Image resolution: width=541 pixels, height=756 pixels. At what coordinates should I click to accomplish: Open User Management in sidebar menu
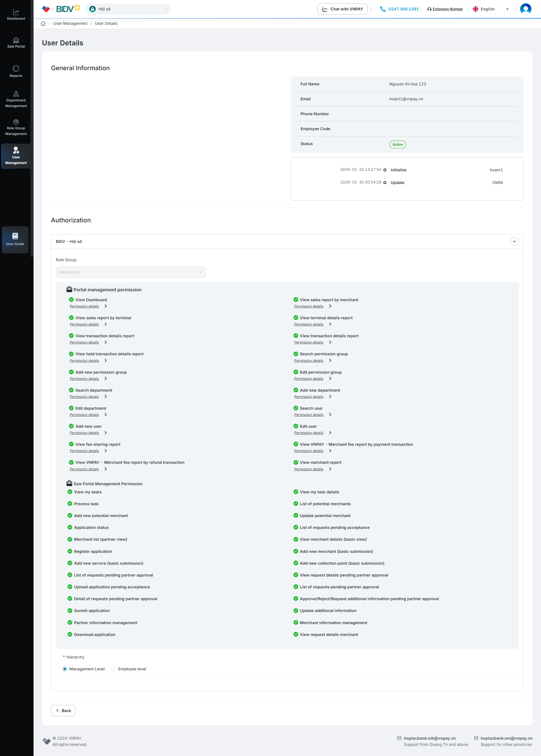(16, 156)
